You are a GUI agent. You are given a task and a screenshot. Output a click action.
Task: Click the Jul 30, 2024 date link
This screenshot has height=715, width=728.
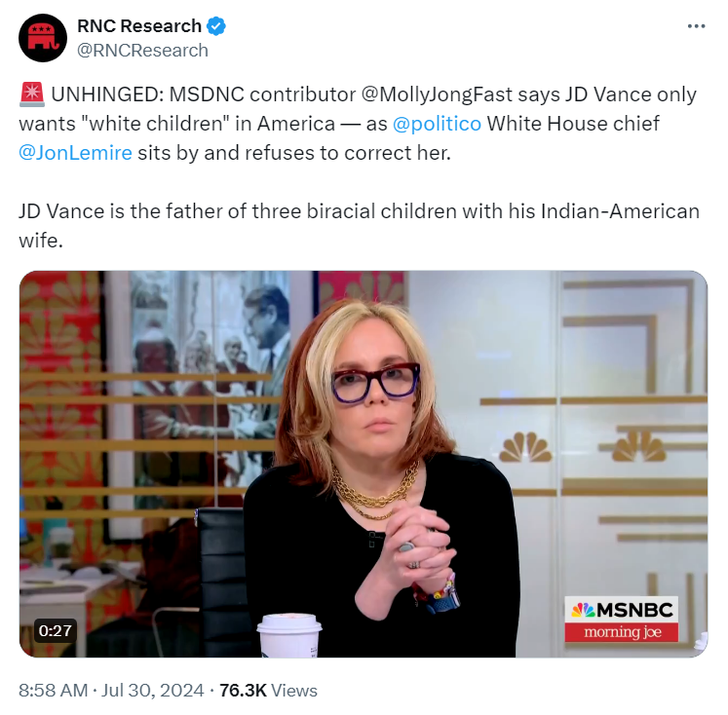(x=152, y=690)
